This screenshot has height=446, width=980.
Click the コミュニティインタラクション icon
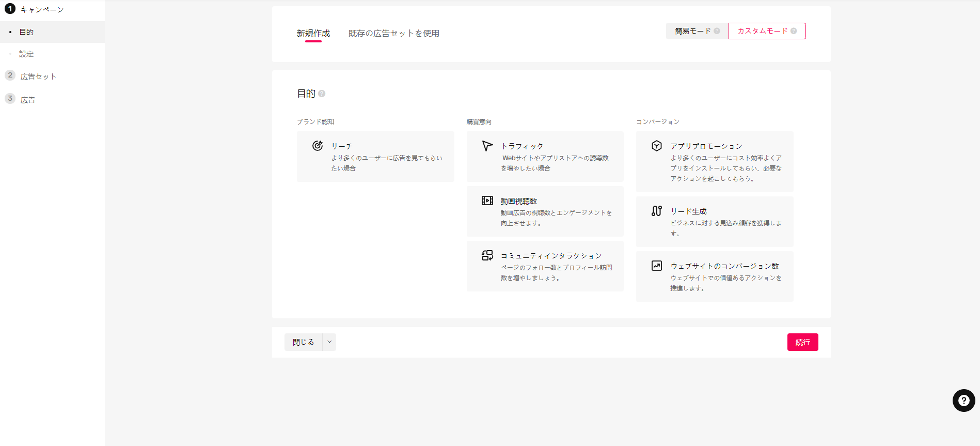point(487,255)
